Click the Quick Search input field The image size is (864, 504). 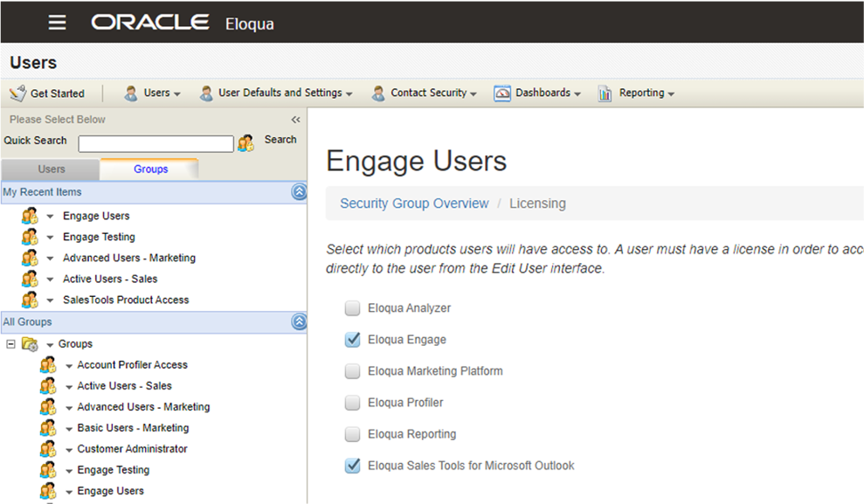click(156, 144)
